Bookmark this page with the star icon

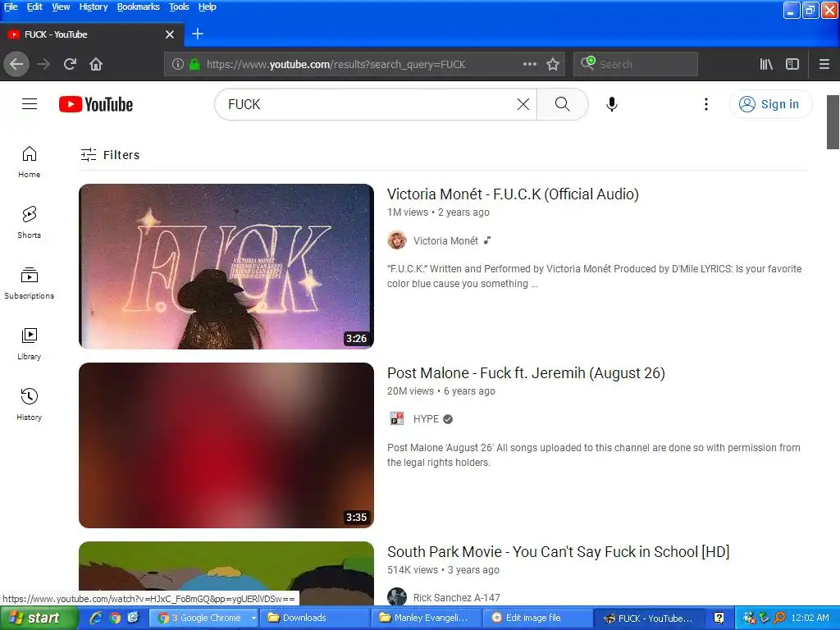(553, 64)
